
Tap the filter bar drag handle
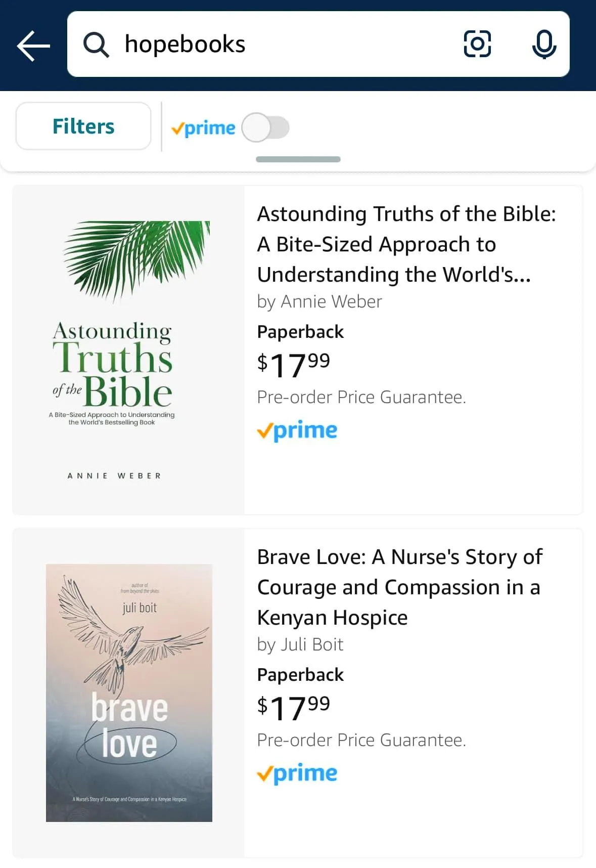point(298,159)
